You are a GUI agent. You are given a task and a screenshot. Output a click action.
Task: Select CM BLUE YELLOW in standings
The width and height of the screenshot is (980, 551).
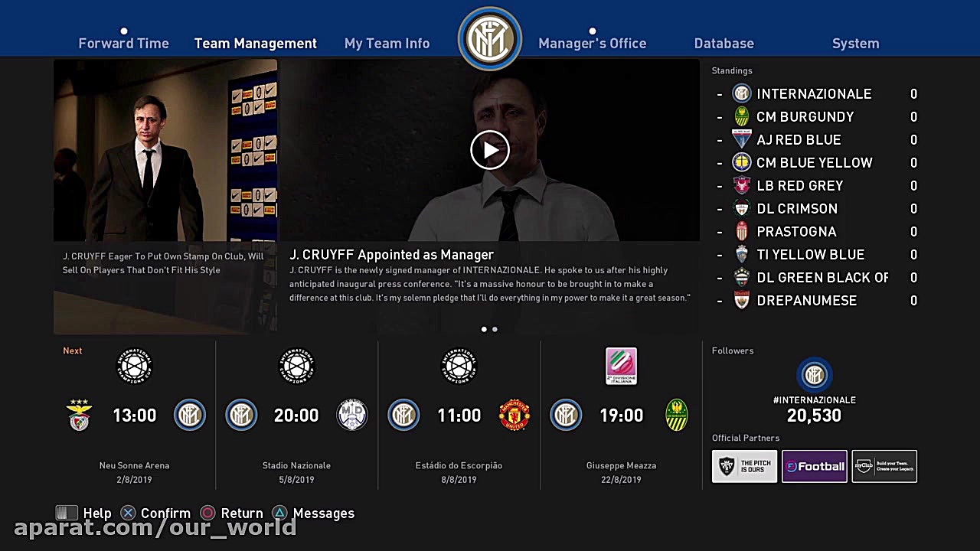[815, 163]
